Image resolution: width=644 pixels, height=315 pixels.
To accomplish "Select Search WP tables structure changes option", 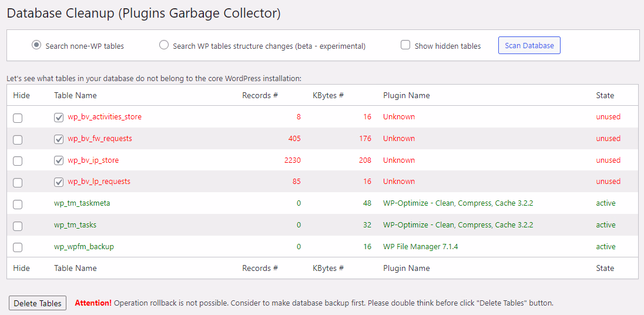I will click(164, 45).
